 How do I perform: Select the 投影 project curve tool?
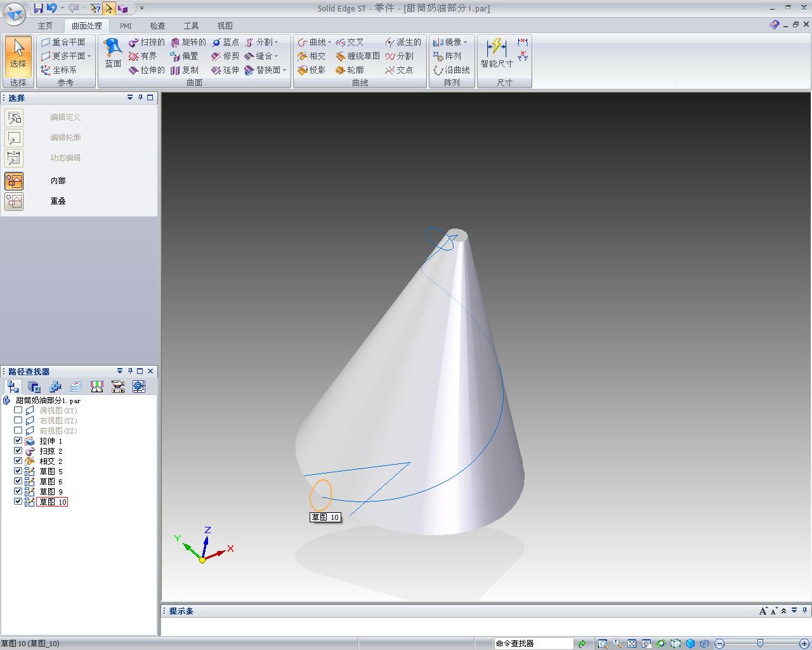click(311, 70)
